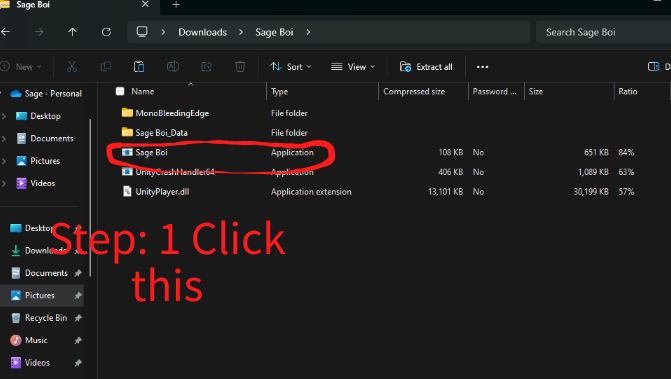Click the '30,199 KB' size value
This screenshot has height=379, width=671.
[591, 192]
